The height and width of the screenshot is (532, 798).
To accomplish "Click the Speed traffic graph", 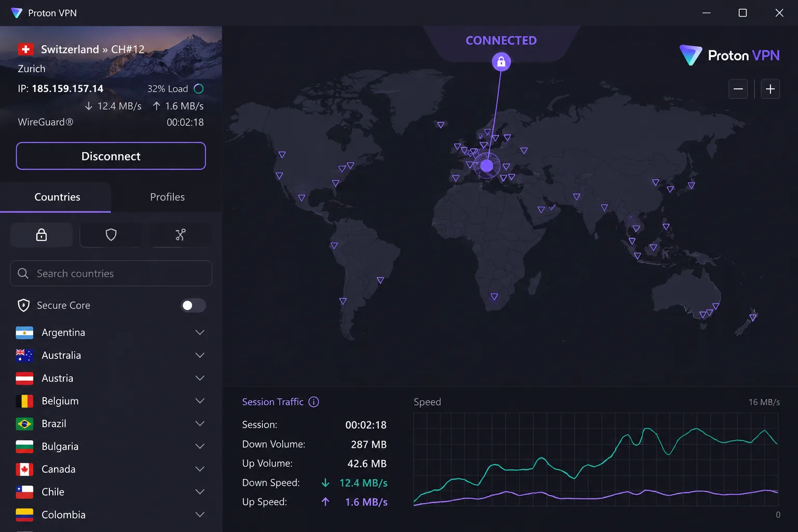I will [x=596, y=459].
